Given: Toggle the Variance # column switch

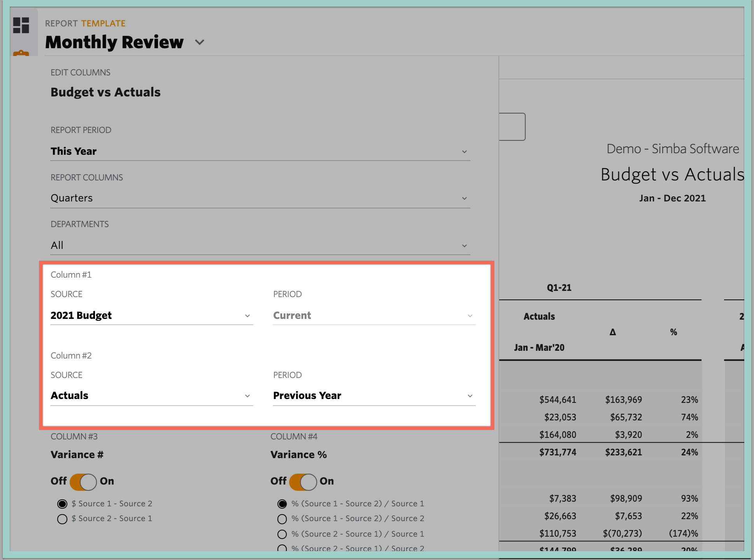Looking at the screenshot, I should pos(83,482).
